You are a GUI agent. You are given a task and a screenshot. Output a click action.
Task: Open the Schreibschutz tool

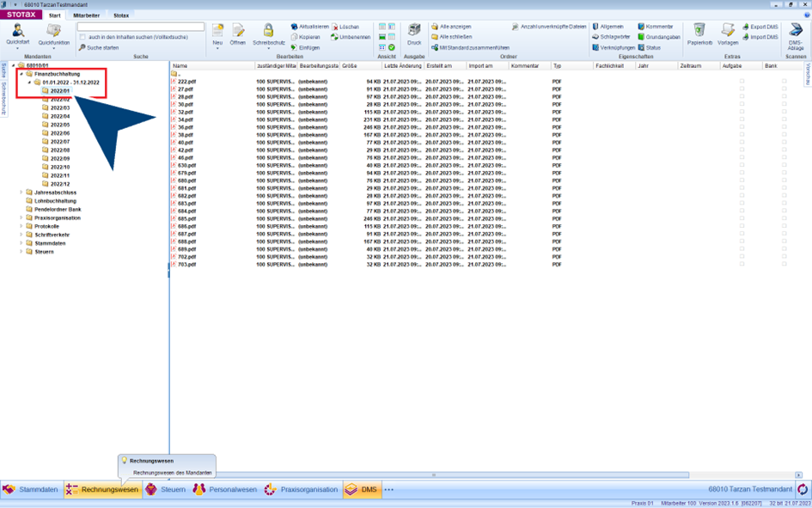[x=268, y=33]
